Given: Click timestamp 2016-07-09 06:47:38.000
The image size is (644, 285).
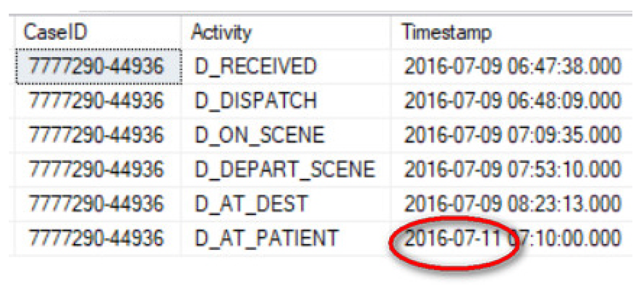Looking at the screenshot, I should point(512,66).
